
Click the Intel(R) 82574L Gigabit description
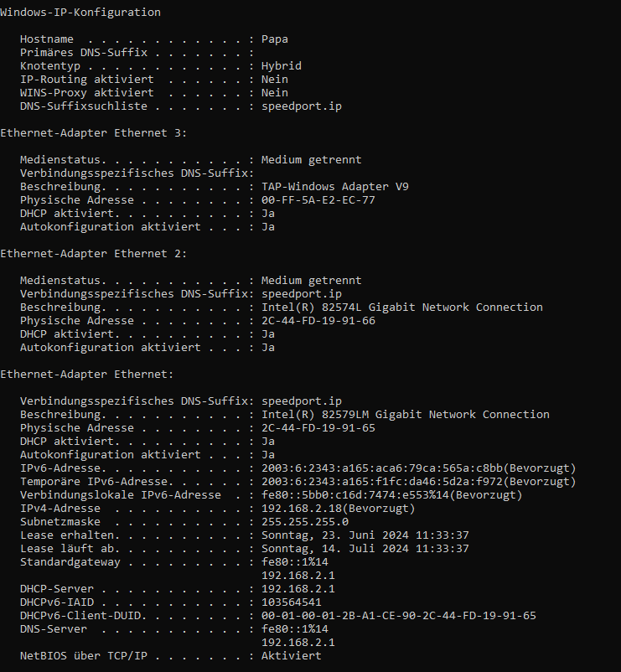(402, 307)
